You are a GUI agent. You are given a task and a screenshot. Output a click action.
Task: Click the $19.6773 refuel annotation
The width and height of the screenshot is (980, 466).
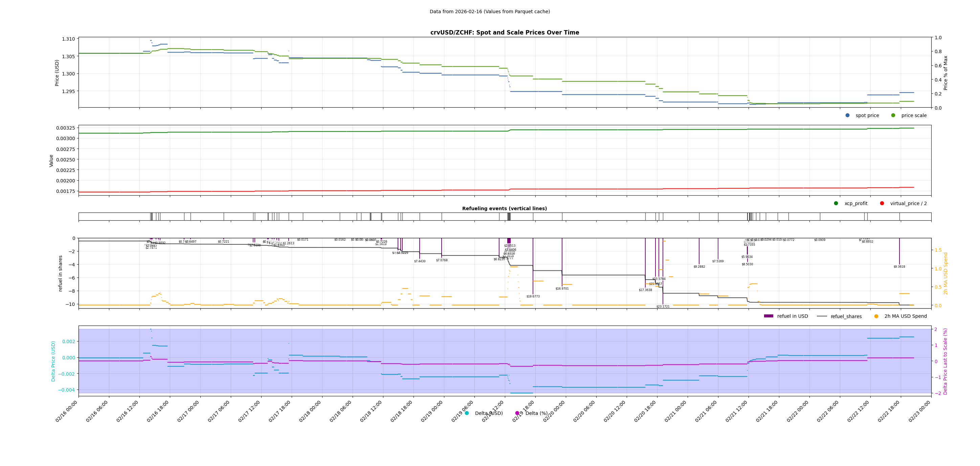tap(533, 296)
